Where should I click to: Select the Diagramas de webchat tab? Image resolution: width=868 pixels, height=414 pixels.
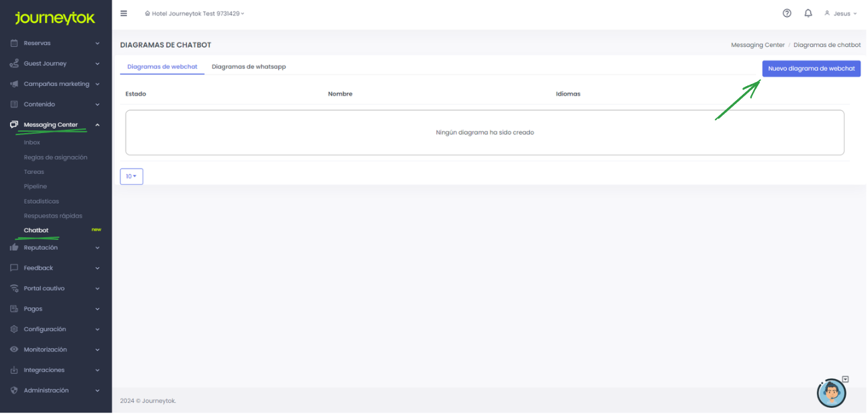[162, 67]
